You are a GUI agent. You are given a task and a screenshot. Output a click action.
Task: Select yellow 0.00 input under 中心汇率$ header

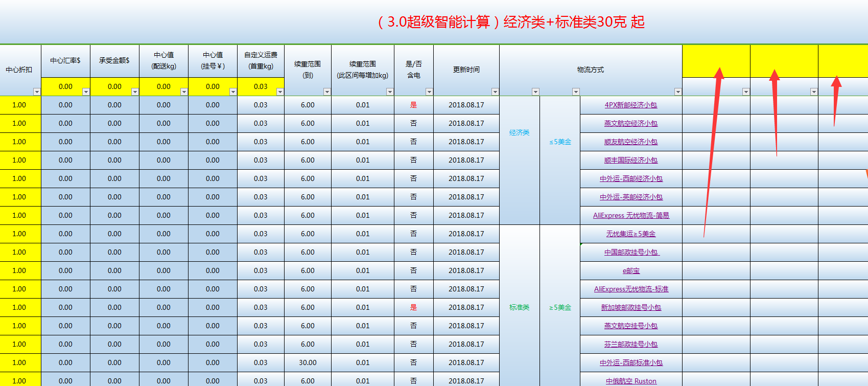pos(65,86)
